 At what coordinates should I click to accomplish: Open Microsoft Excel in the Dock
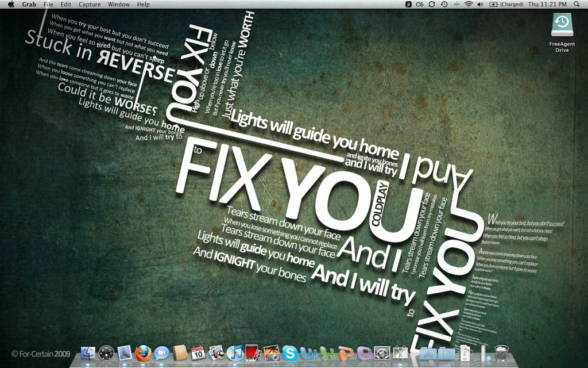(327, 354)
